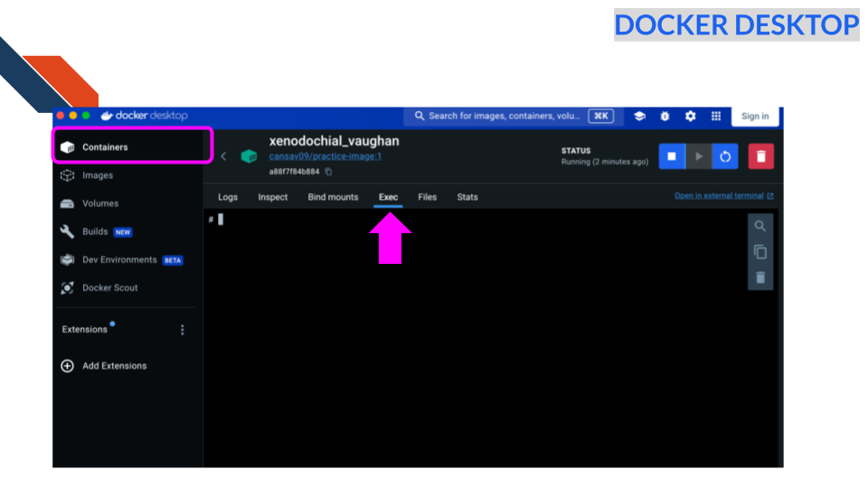The height and width of the screenshot is (488, 868).
Task: Click the ⌘K shortcut badge in search
Action: tap(601, 117)
